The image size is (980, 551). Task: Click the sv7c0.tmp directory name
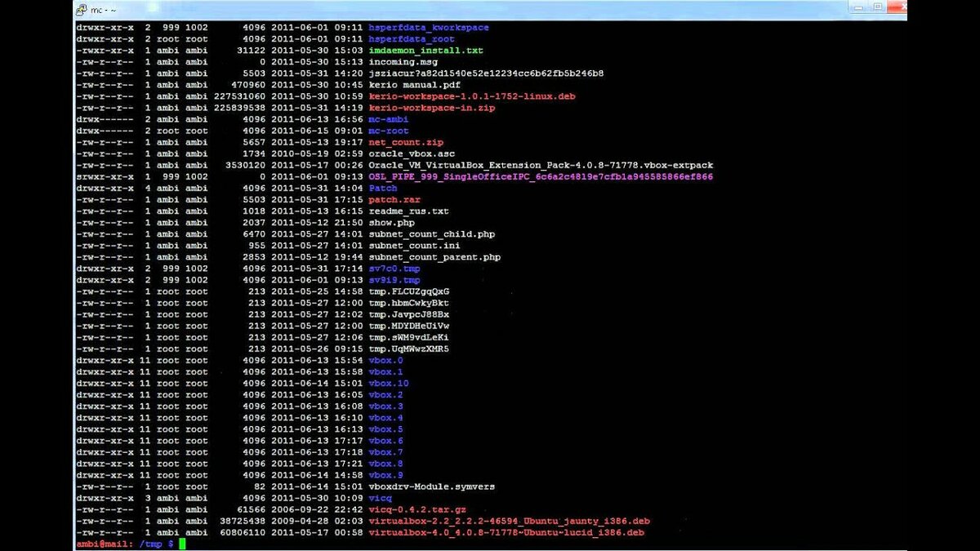pyautogui.click(x=394, y=269)
